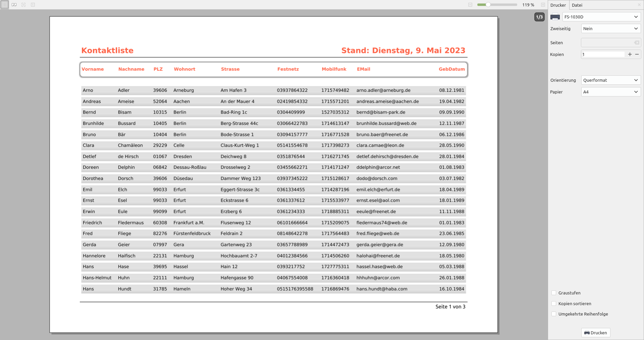The height and width of the screenshot is (340, 644).
Task: Click the real size zoom icon
Action: 33,5
